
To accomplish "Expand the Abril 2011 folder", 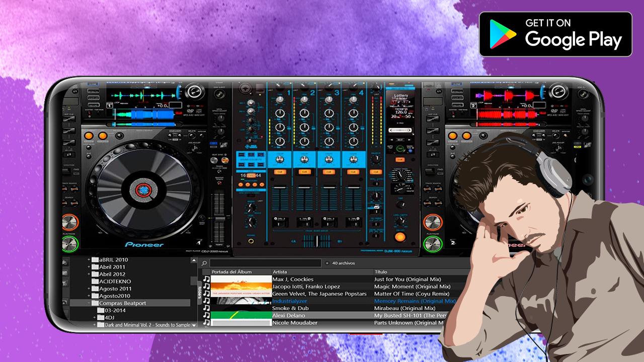I will click(x=89, y=267).
